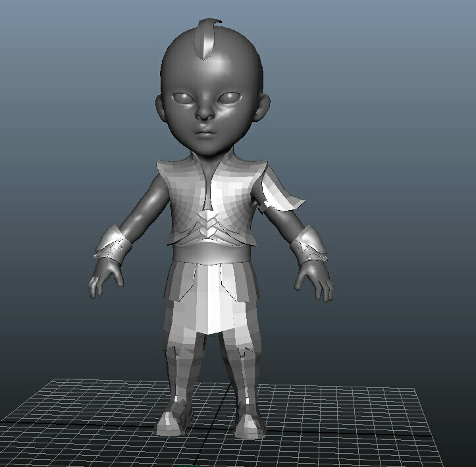The height and width of the screenshot is (467, 476).
Task: Select the ornate chest emblem piece
Action: pos(208,225)
